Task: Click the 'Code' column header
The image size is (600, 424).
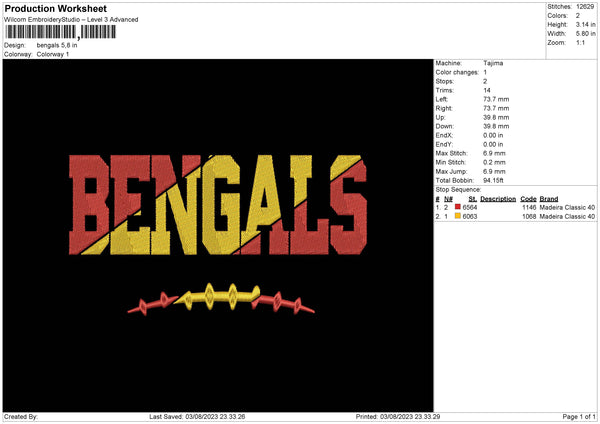Action: pyautogui.click(x=528, y=199)
